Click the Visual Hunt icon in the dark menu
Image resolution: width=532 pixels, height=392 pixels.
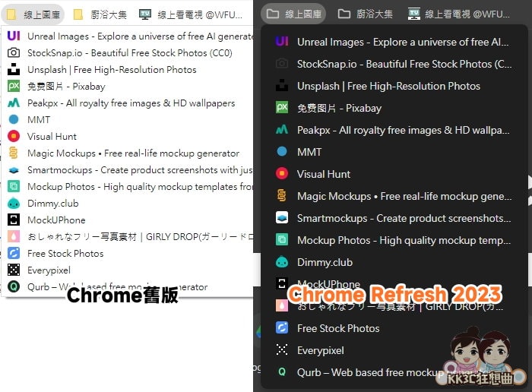pyautogui.click(x=282, y=173)
